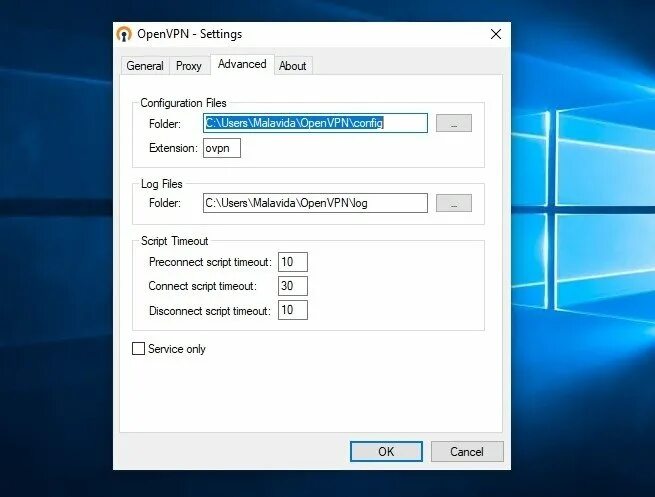Browse for the configuration files folder
Image resolution: width=655 pixels, height=497 pixels.
(x=454, y=123)
